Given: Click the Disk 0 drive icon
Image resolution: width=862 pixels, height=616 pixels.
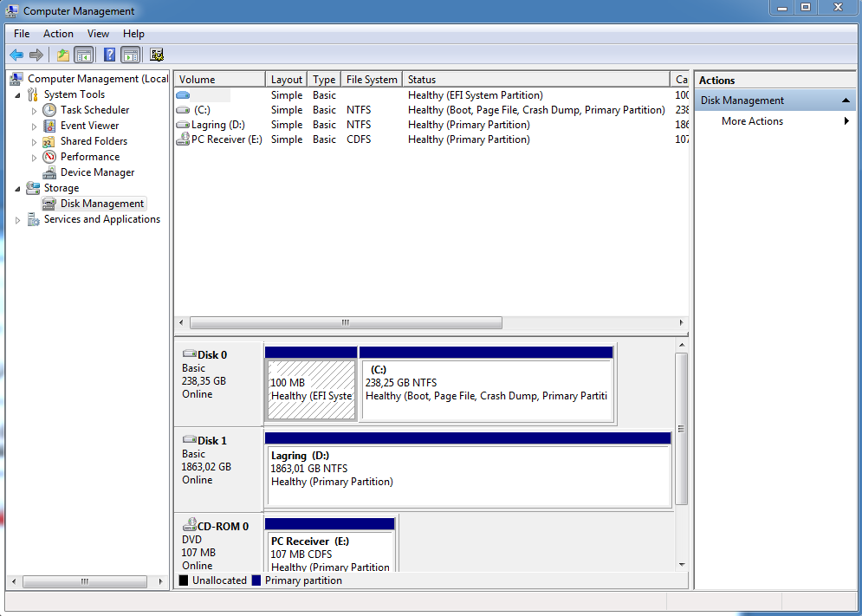Looking at the screenshot, I should pos(190,353).
